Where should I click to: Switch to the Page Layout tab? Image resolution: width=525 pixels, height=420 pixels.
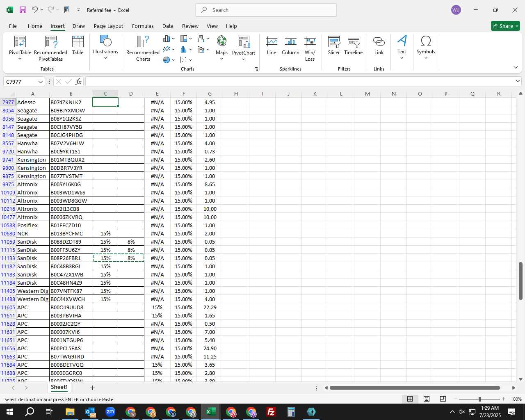coord(108,26)
